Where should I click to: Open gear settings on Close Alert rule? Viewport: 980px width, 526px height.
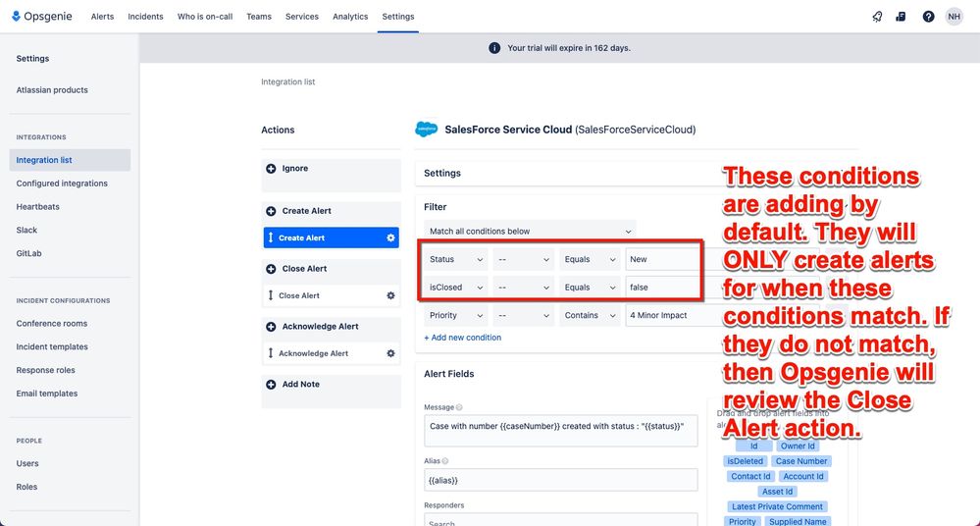click(390, 295)
